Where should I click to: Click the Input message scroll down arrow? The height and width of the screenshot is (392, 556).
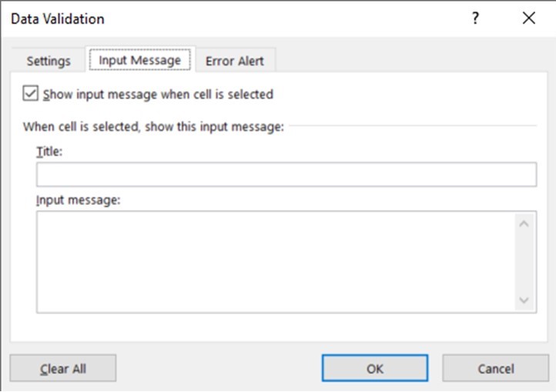point(524,300)
